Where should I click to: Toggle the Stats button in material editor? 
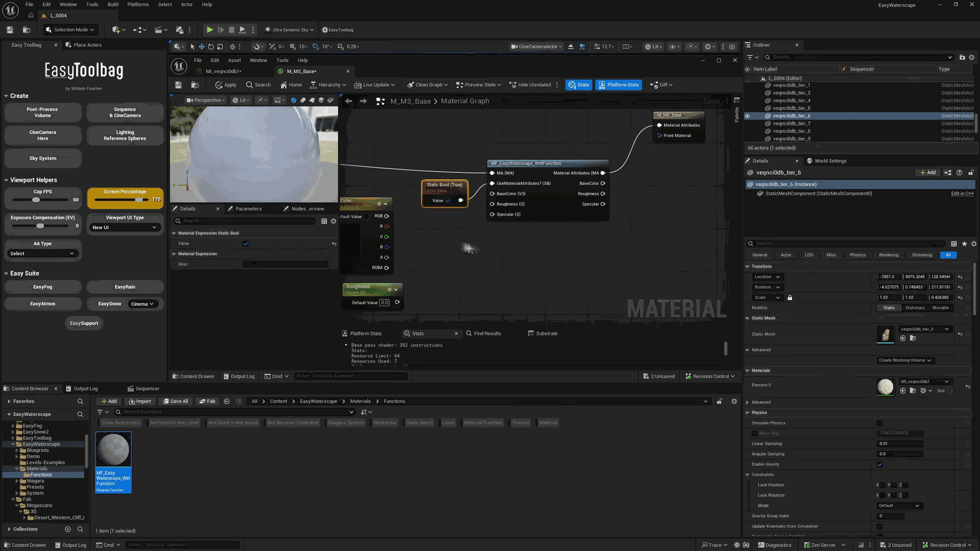579,85
